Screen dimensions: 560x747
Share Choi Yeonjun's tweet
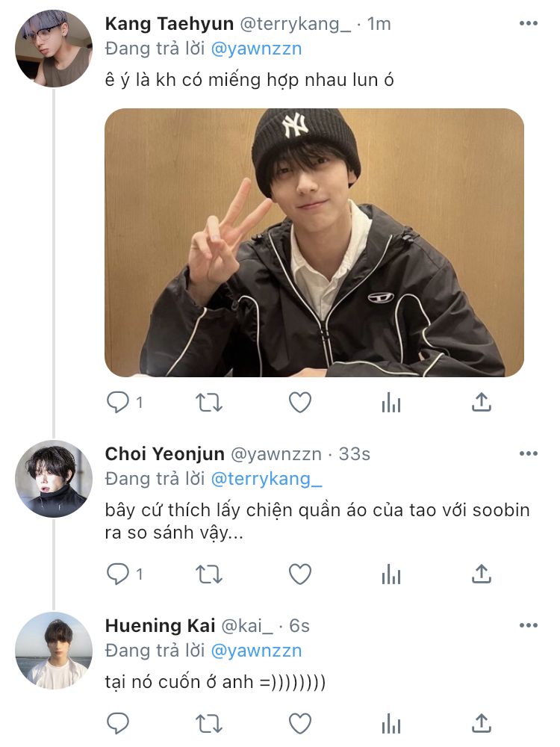pos(482,574)
